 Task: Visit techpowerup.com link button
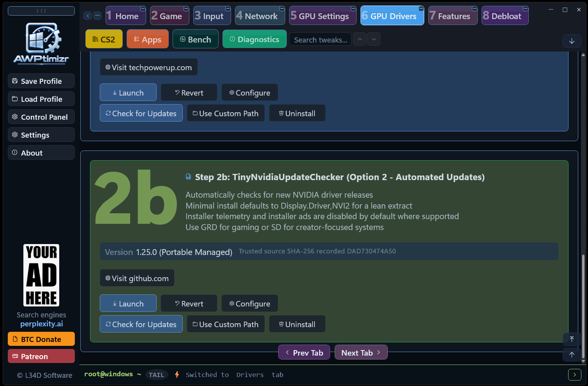[x=149, y=67]
